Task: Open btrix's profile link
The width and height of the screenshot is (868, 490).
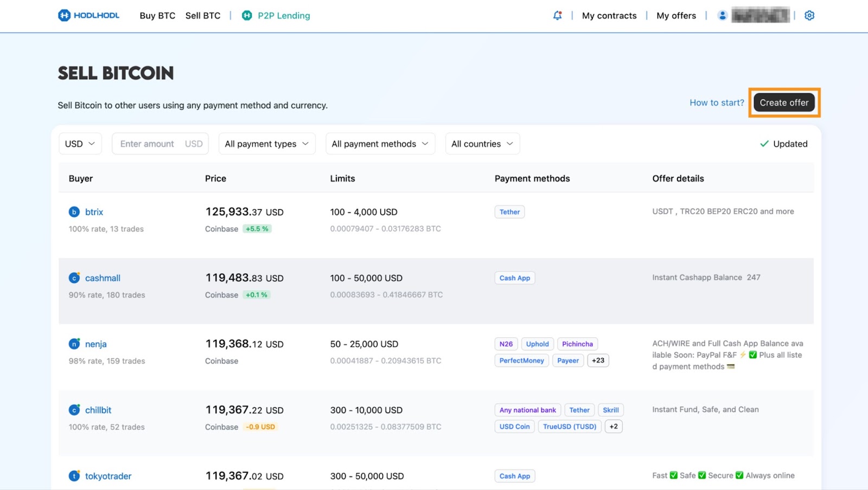Action: pos(94,212)
